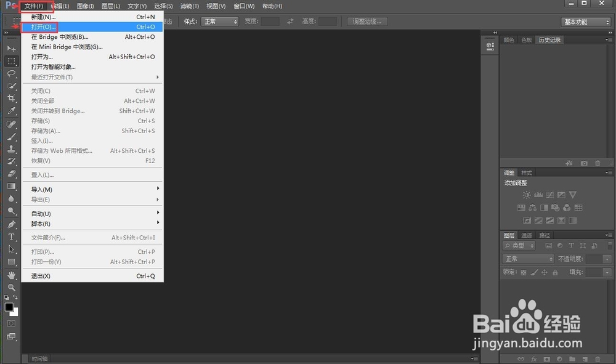The height and width of the screenshot is (364, 616).
Task: Click the Color Balance adjustment icon
Action: (533, 208)
